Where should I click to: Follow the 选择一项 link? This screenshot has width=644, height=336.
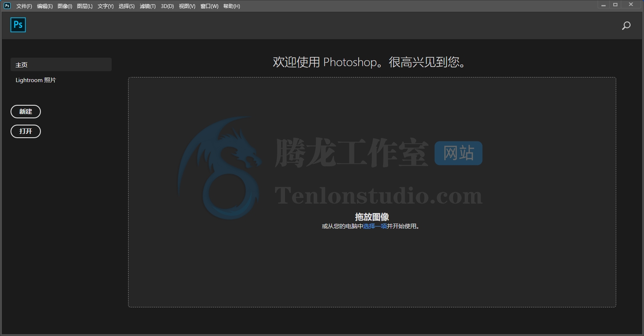pos(375,226)
